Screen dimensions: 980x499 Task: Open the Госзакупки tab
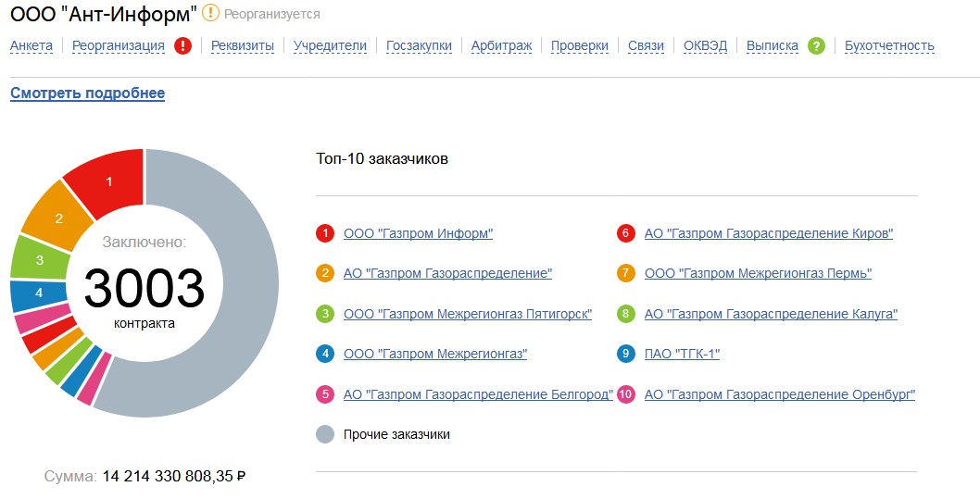click(x=419, y=45)
